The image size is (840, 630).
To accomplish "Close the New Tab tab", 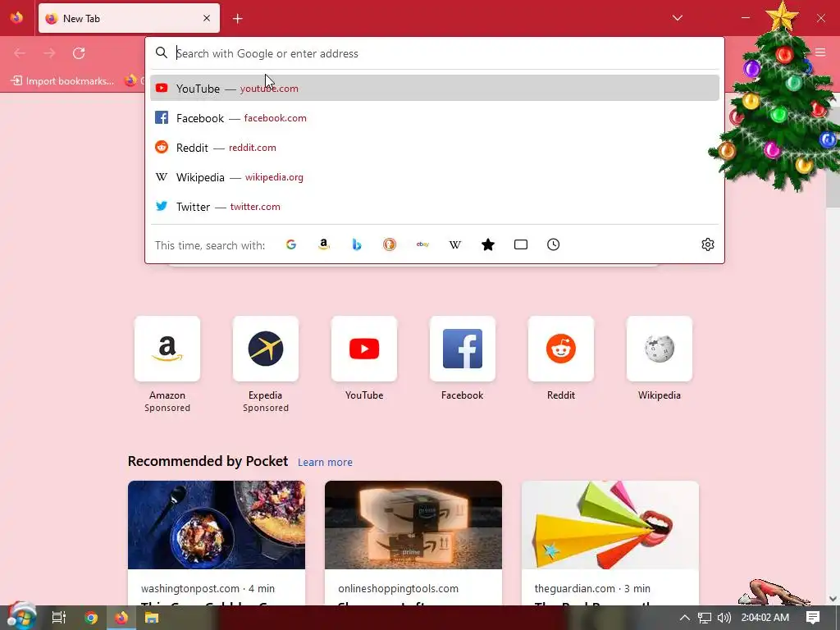I will coord(207,18).
